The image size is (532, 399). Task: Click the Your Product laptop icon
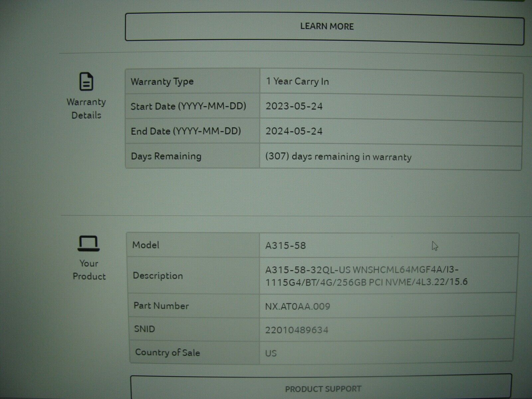pyautogui.click(x=89, y=243)
